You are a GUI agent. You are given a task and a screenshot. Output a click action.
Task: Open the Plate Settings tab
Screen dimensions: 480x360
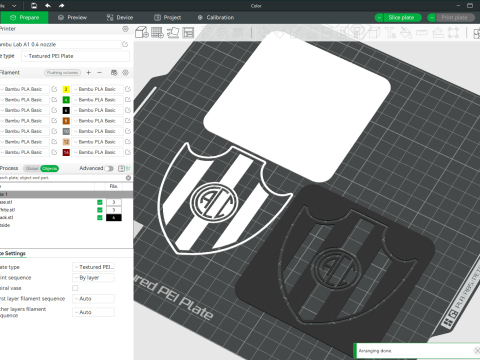[x=13, y=253]
